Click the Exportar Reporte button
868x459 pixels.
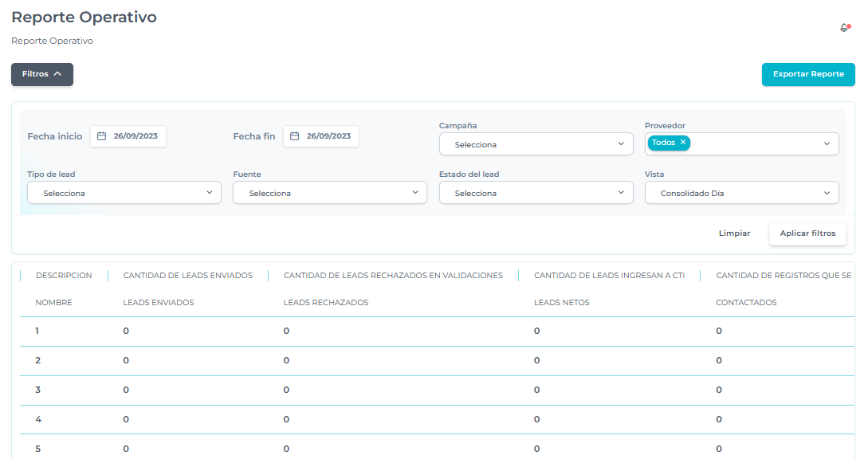point(808,74)
